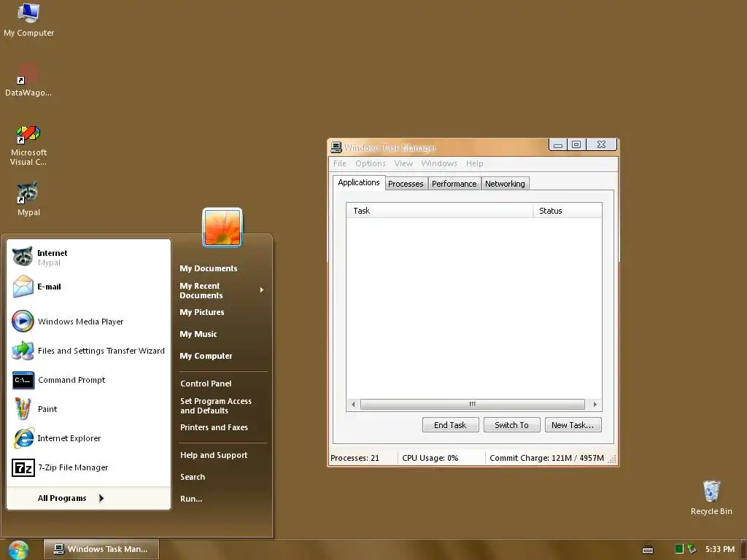Select Windows Task Man... taskbar button
The image size is (747, 560).
pyautogui.click(x=101, y=549)
